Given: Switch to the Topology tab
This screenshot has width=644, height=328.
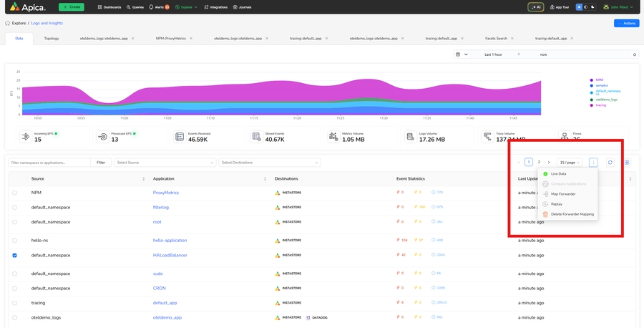Looking at the screenshot, I should 52,38.
